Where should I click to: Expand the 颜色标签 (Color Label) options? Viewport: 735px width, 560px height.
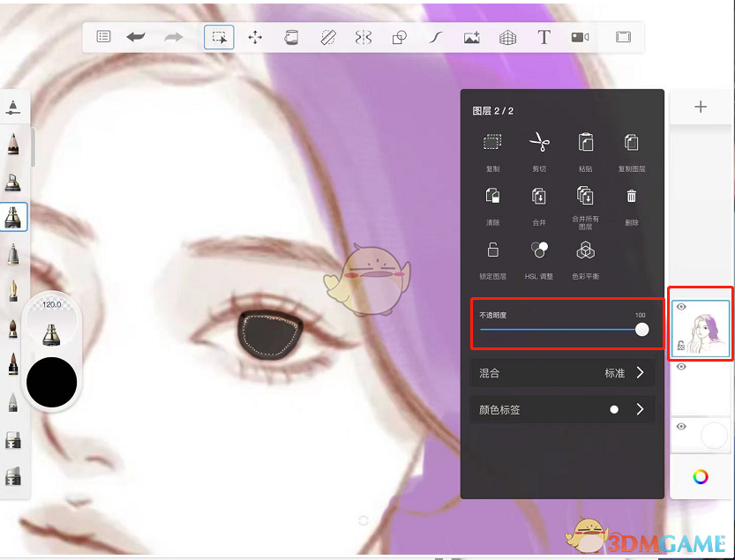562,408
